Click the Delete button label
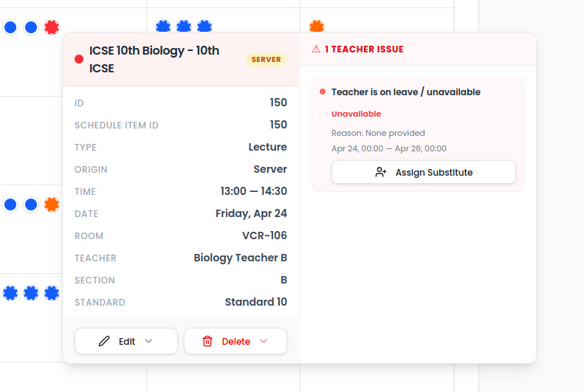Image resolution: width=584 pixels, height=392 pixels. [236, 341]
